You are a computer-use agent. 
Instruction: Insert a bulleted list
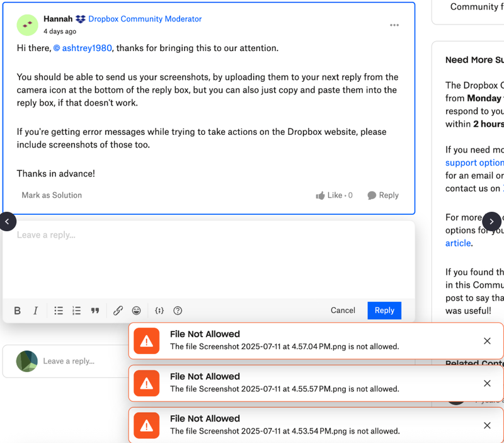[x=59, y=311]
